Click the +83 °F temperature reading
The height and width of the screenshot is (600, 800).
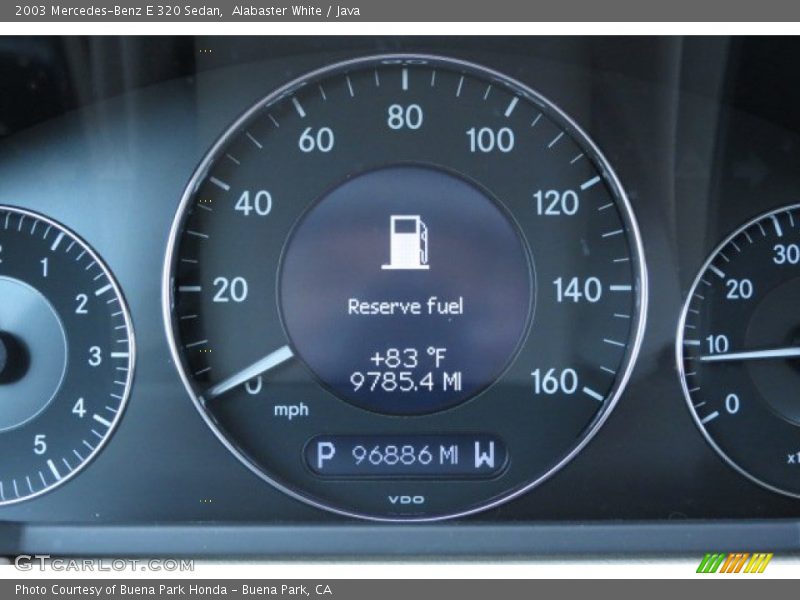(408, 358)
